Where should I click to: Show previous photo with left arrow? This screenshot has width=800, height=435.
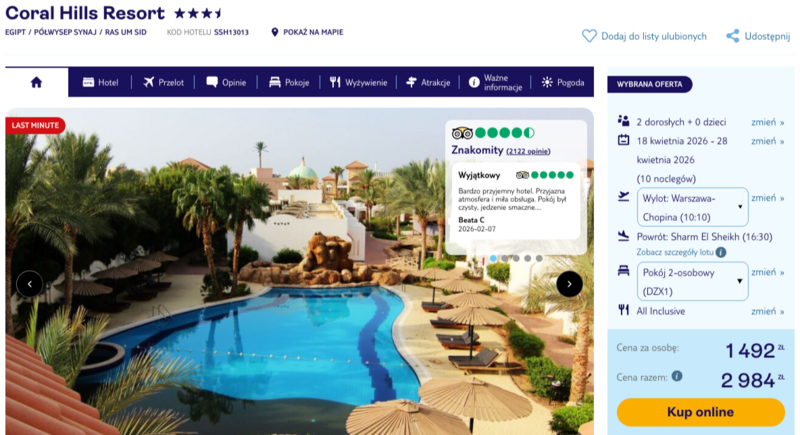[30, 284]
